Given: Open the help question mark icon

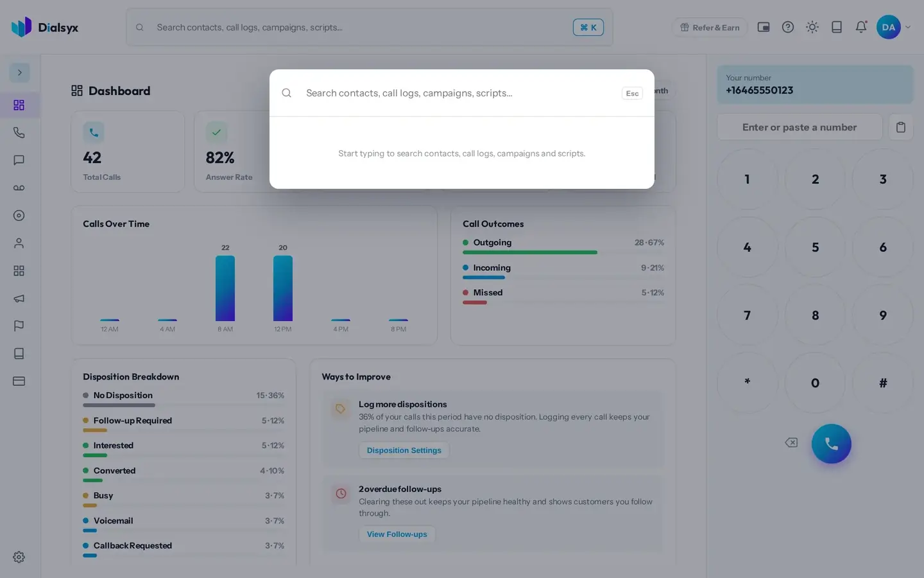Looking at the screenshot, I should click(788, 27).
